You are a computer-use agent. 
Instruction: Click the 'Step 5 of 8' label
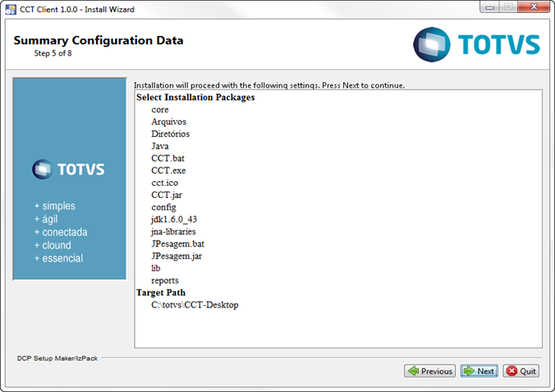point(52,53)
